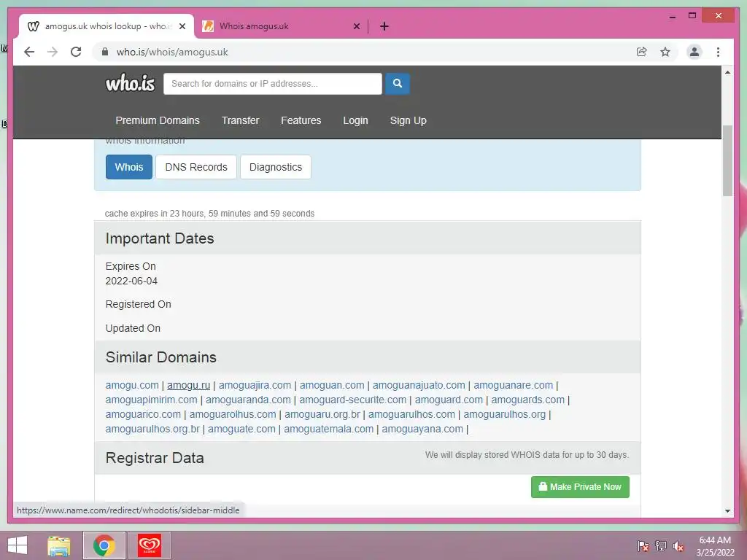Open a new tab with plus button
Screen dimensions: 747x560
point(384,26)
